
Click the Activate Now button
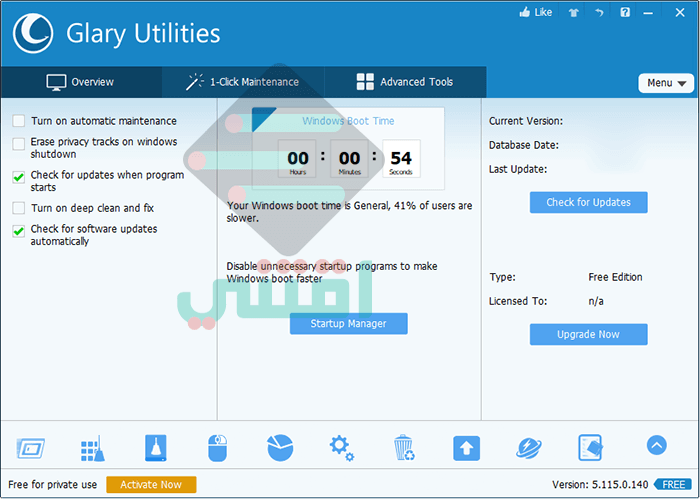151,485
